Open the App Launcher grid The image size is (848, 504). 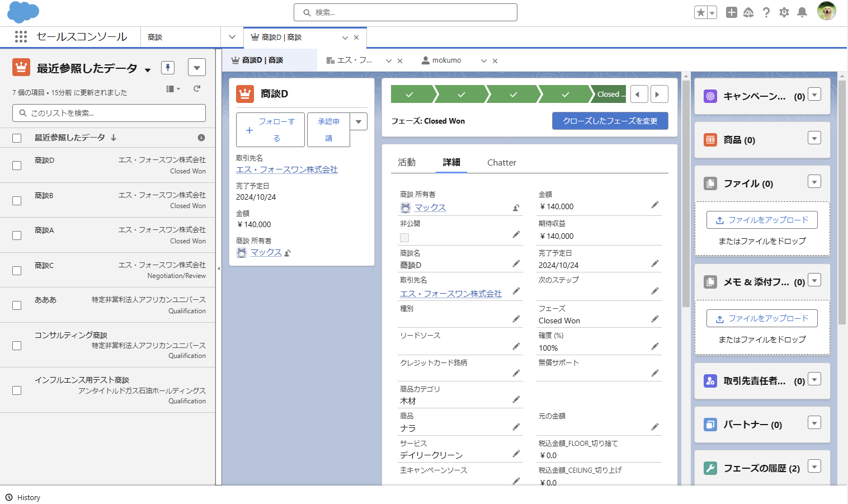click(21, 36)
